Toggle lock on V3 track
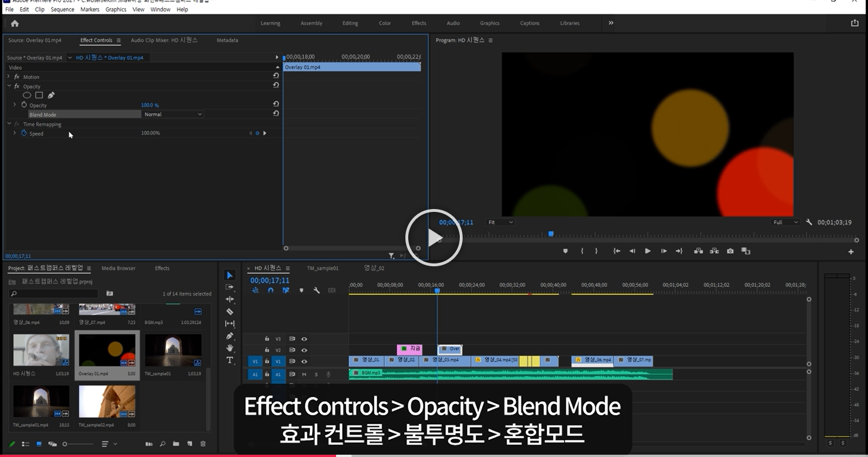The width and height of the screenshot is (868, 457). pos(267,338)
